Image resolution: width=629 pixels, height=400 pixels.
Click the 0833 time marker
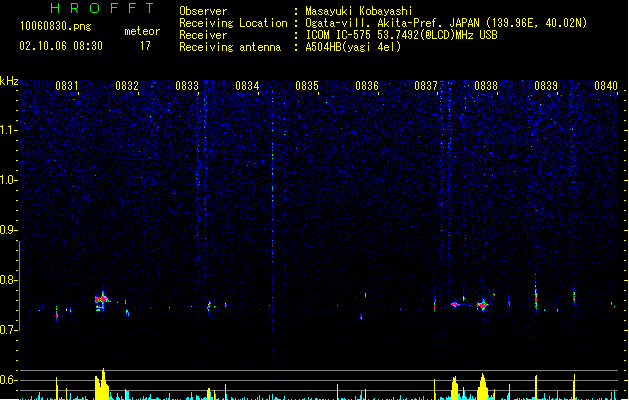(x=187, y=86)
